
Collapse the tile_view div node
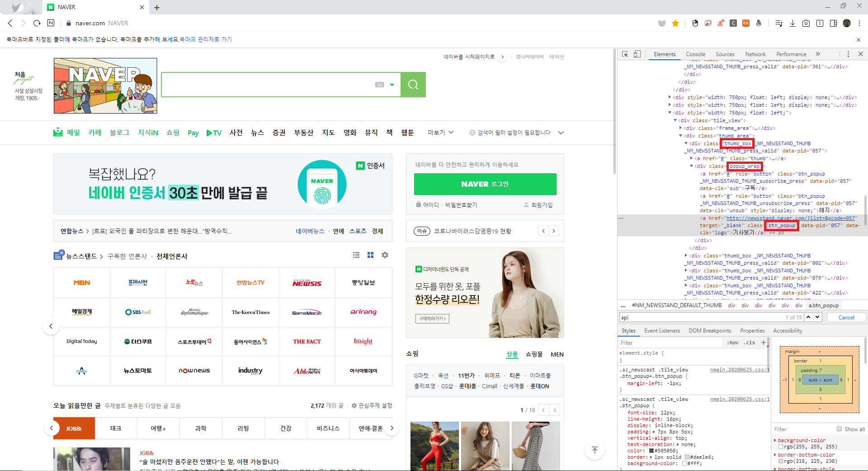coord(675,120)
